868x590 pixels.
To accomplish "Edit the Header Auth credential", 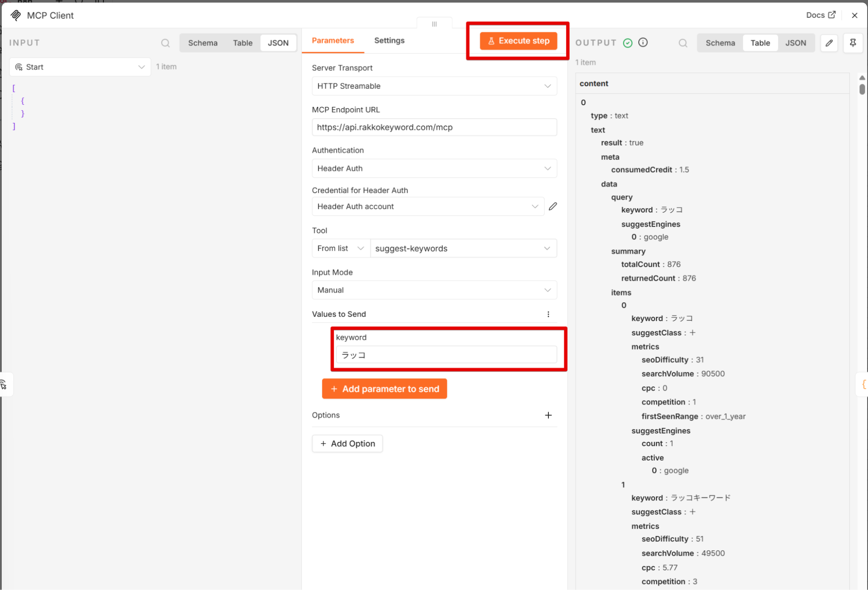I will click(553, 206).
